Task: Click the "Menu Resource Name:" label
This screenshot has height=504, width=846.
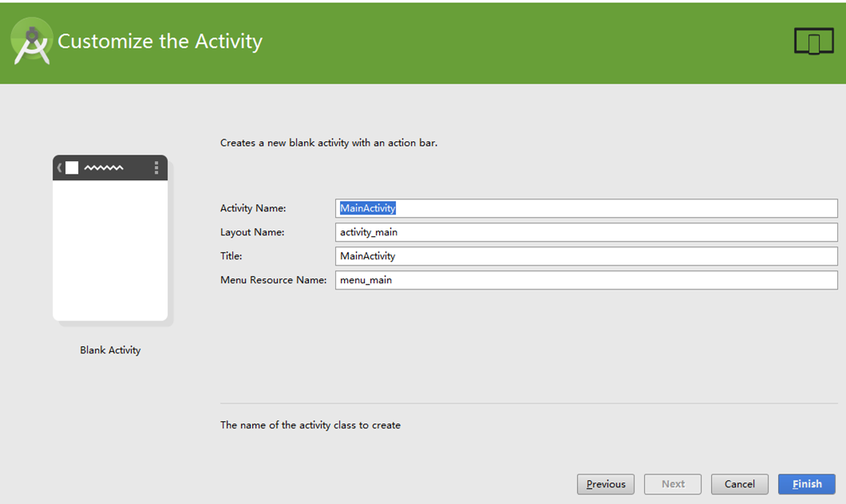Action: [x=273, y=280]
